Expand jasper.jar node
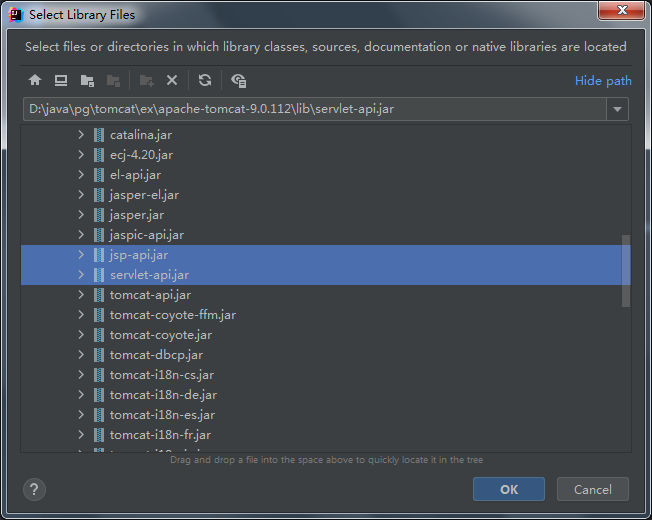Image resolution: width=652 pixels, height=520 pixels. pos(81,214)
